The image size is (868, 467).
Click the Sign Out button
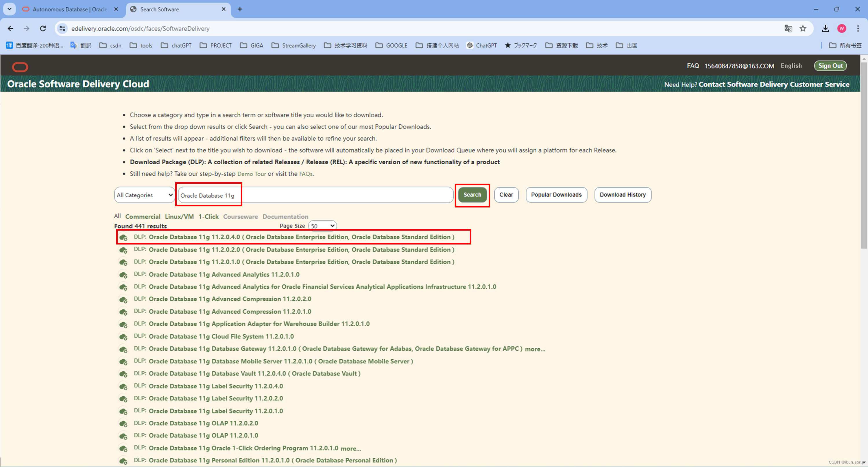(x=830, y=65)
